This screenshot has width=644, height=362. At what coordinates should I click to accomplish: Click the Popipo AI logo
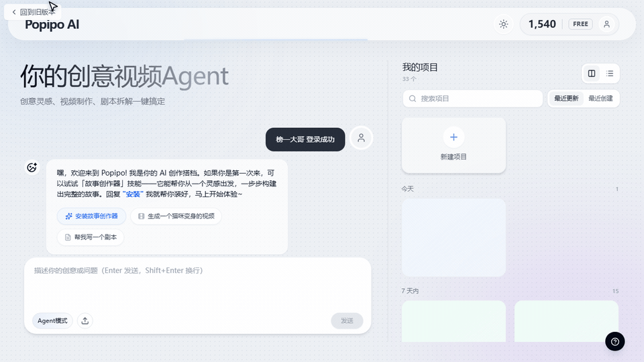pos(52,25)
